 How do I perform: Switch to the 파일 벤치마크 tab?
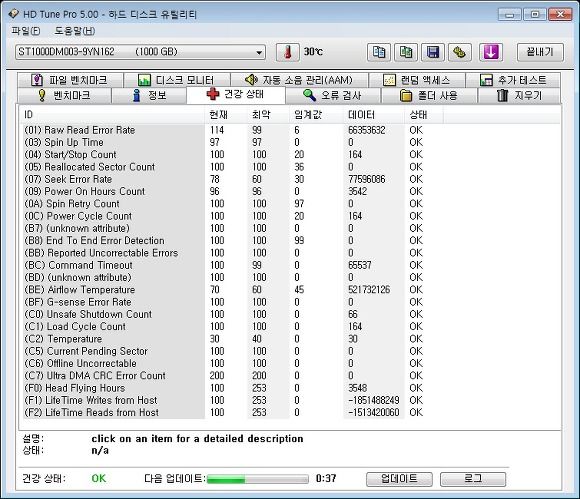point(70,80)
